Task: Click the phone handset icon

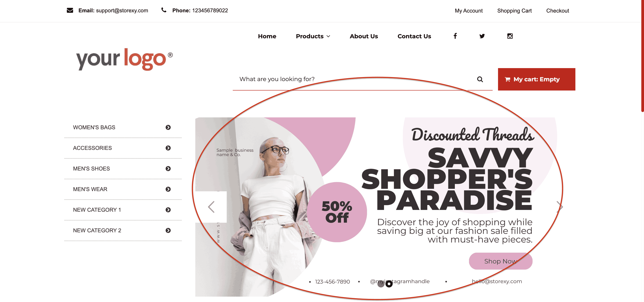Action: tap(164, 10)
